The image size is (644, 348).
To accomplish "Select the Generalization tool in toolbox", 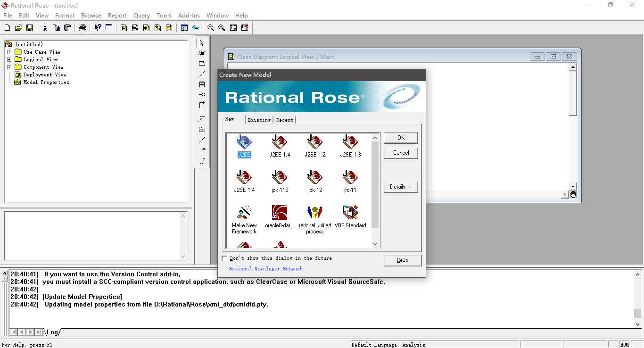I will click(x=202, y=150).
